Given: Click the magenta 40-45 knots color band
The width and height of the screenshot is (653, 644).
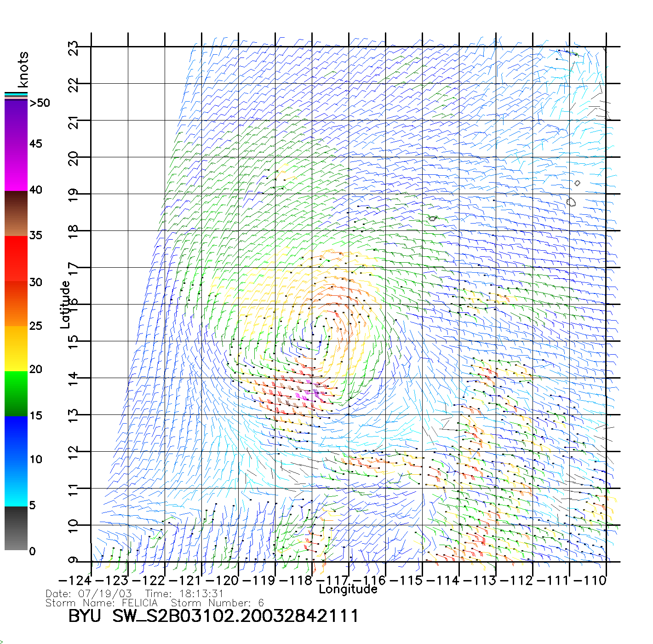Looking at the screenshot, I should 16,168.
